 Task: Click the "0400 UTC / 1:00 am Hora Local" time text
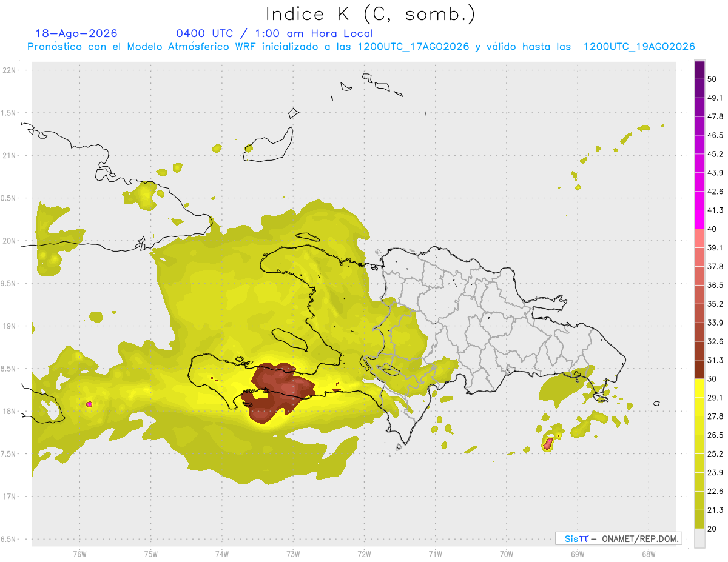point(274,33)
